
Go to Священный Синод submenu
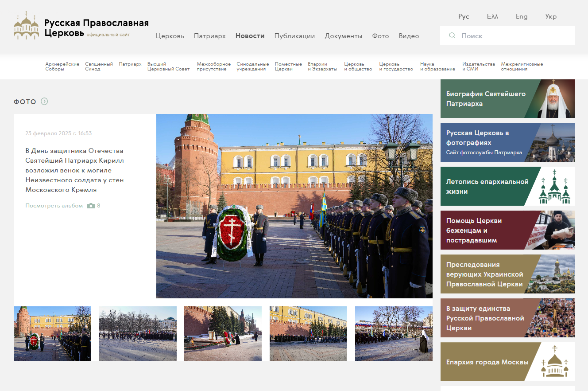click(x=99, y=66)
